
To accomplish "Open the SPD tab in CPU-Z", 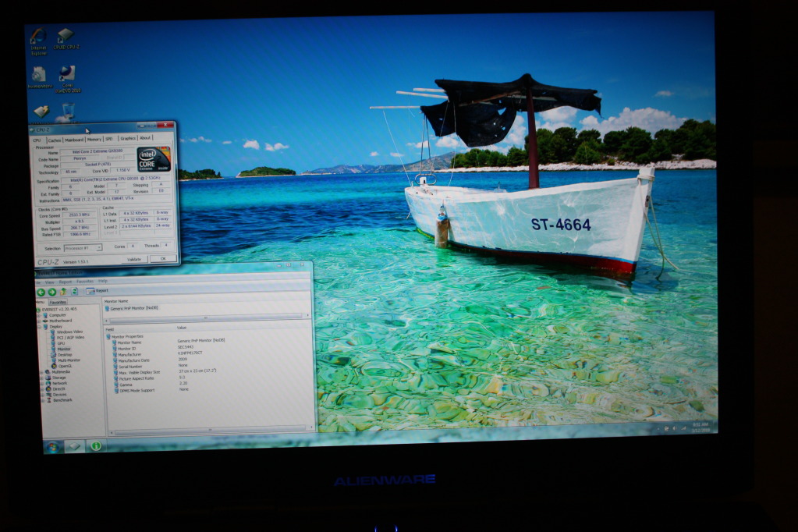I will coord(109,139).
